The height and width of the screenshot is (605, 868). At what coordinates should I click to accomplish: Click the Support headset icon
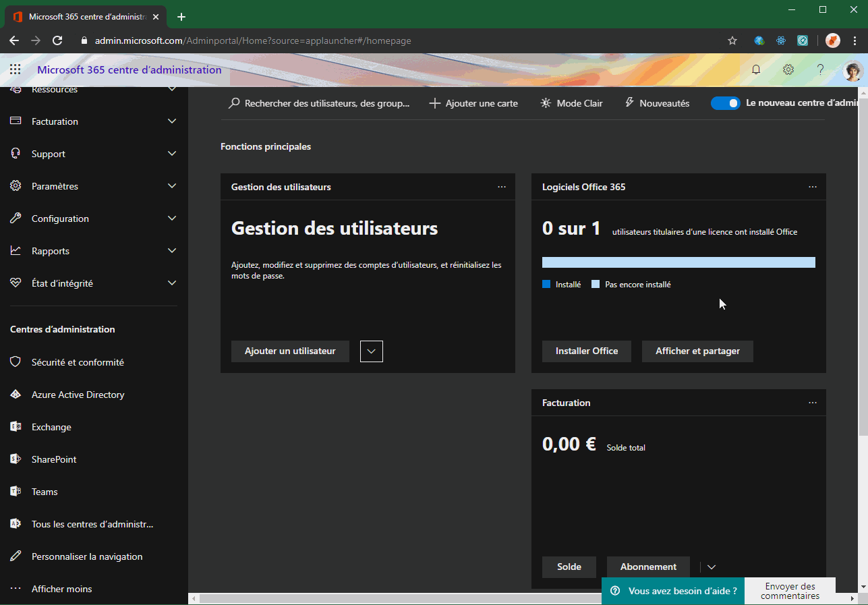point(16,154)
